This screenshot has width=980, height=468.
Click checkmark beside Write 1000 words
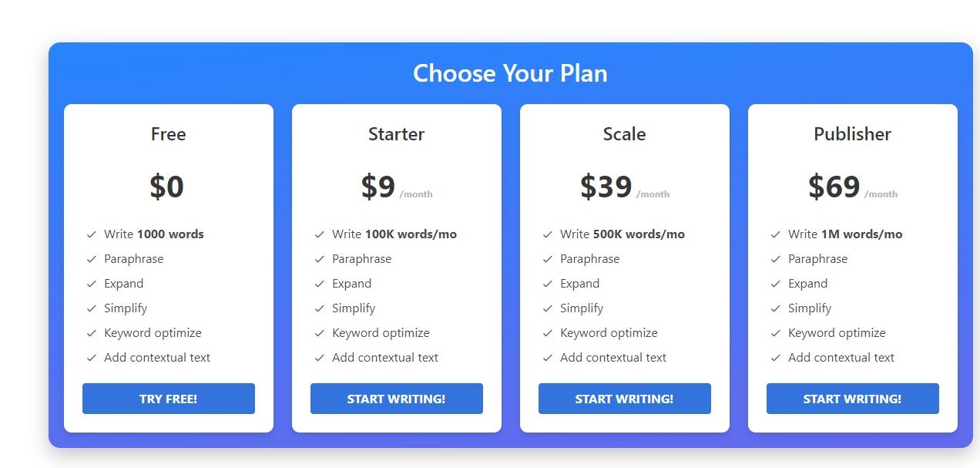pos(92,234)
